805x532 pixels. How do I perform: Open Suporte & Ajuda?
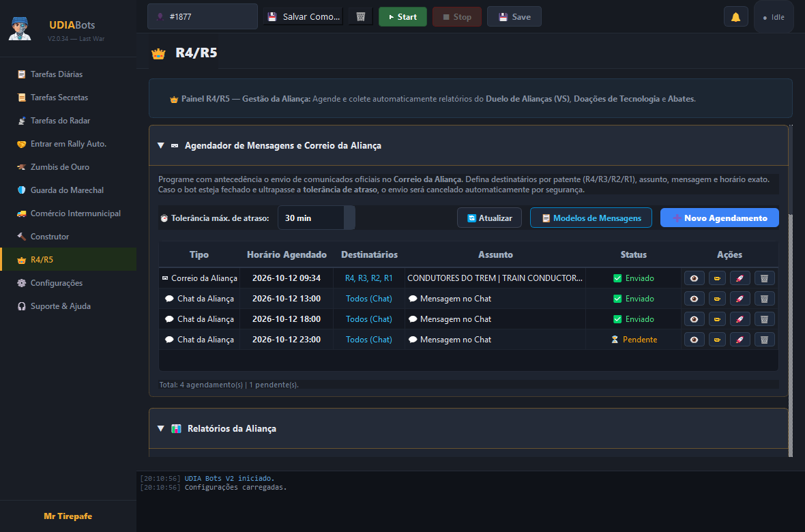pyautogui.click(x=68, y=306)
